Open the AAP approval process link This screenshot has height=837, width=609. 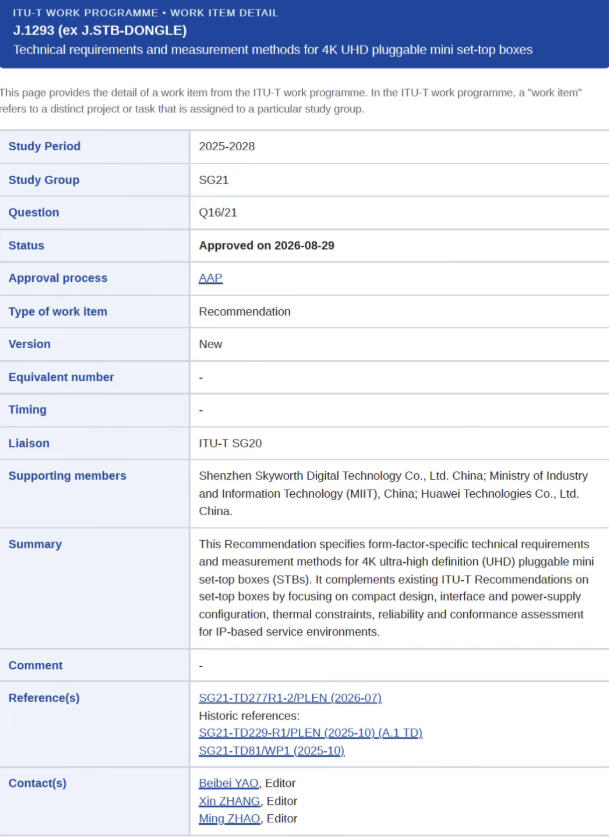(x=210, y=278)
